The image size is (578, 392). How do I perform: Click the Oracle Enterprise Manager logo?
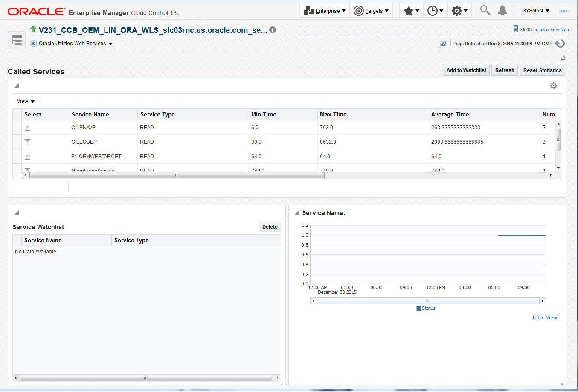tap(93, 12)
